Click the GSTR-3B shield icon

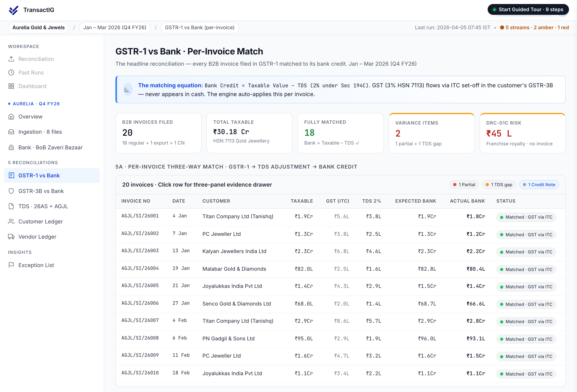tap(11, 191)
